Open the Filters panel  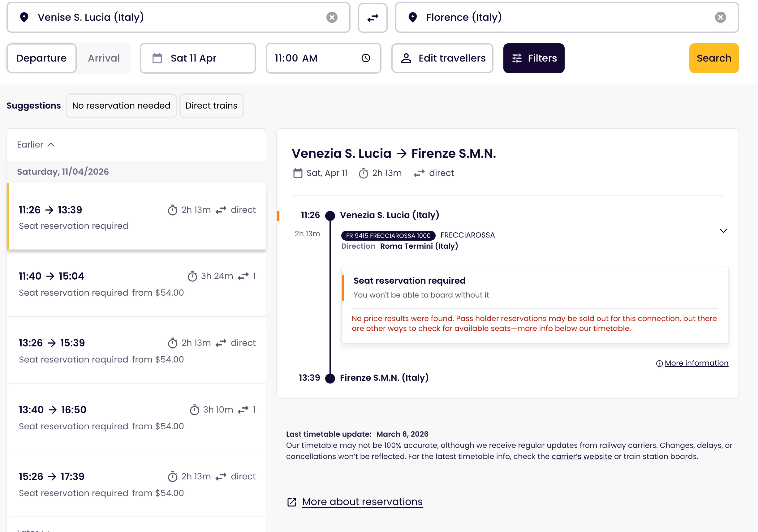533,58
